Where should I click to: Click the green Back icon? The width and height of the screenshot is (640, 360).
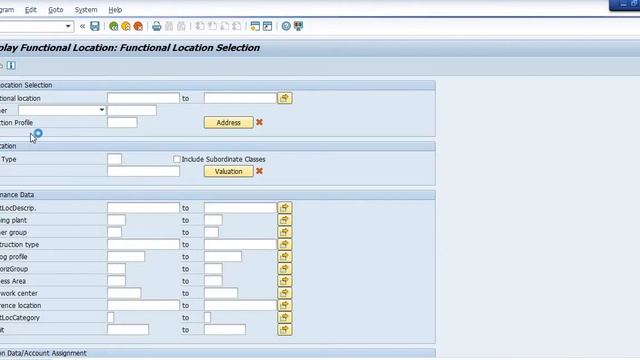click(x=113, y=27)
